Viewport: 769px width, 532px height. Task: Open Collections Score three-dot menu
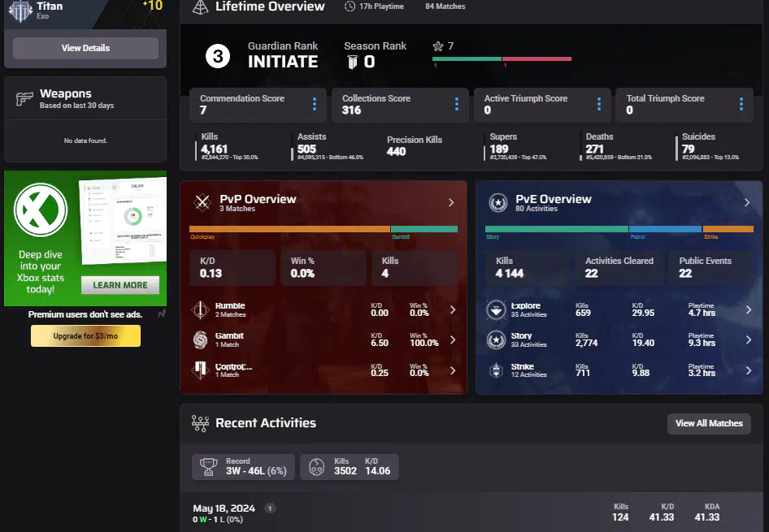[x=457, y=104]
